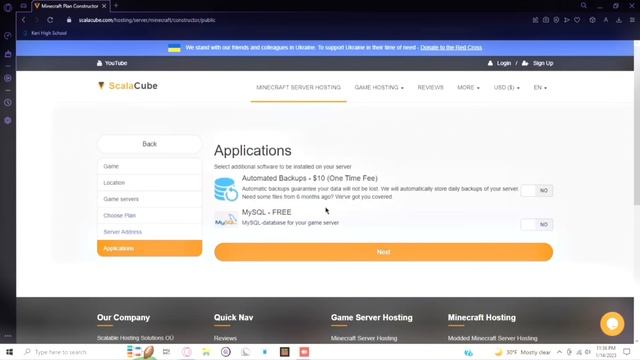
Task: Open Donate to the Red Cross link
Action: [451, 48]
